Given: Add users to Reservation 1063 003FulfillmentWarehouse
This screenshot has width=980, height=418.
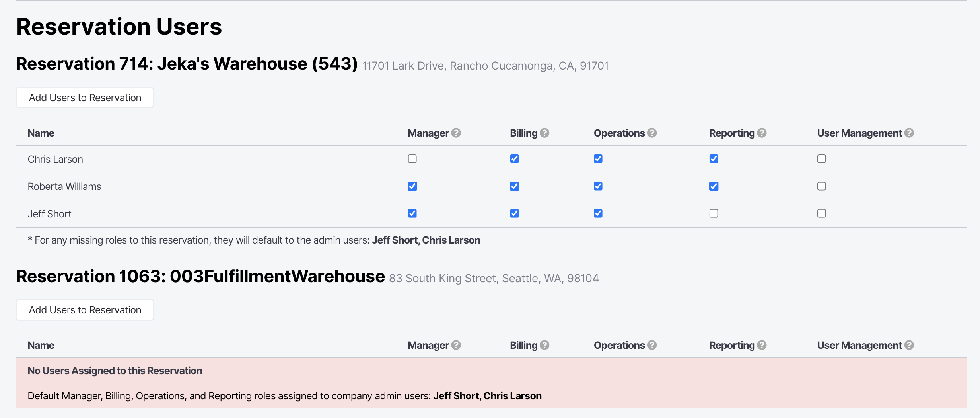Looking at the screenshot, I should point(85,310).
